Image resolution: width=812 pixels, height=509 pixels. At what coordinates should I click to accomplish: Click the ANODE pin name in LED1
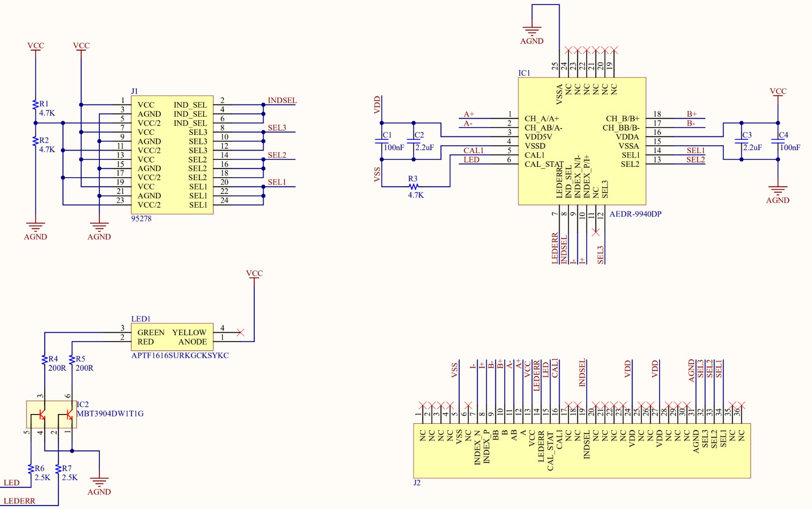click(x=192, y=342)
